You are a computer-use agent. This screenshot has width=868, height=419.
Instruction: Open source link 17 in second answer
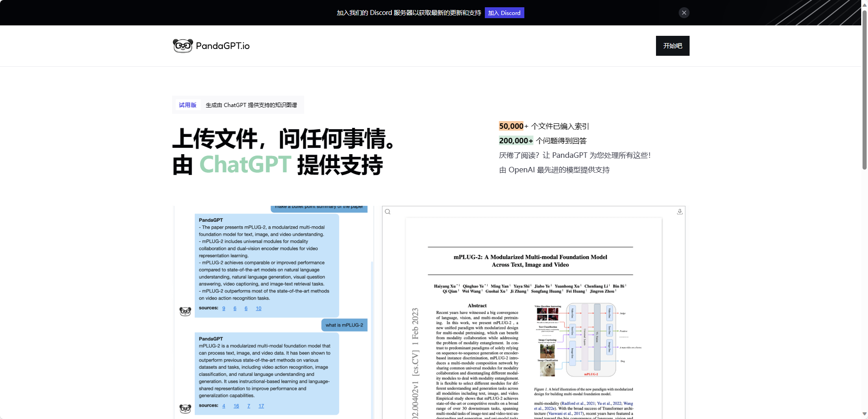[261, 406]
